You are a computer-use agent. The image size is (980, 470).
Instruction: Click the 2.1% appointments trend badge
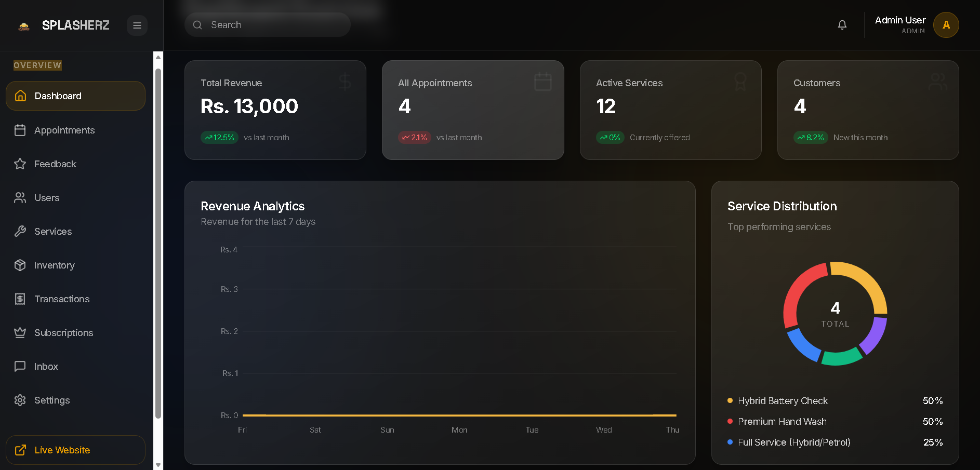coord(415,138)
